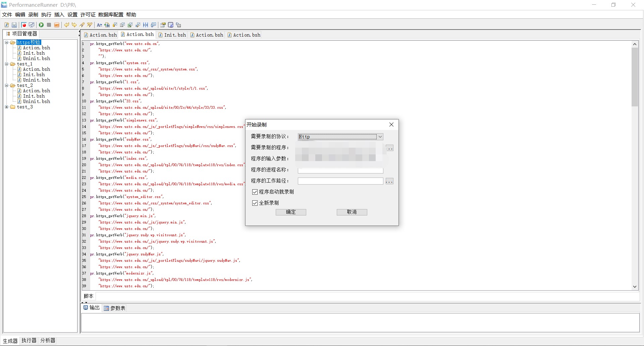644x346 pixels.
Task: Click the monitor chart toolbar icon
Action: point(32,25)
